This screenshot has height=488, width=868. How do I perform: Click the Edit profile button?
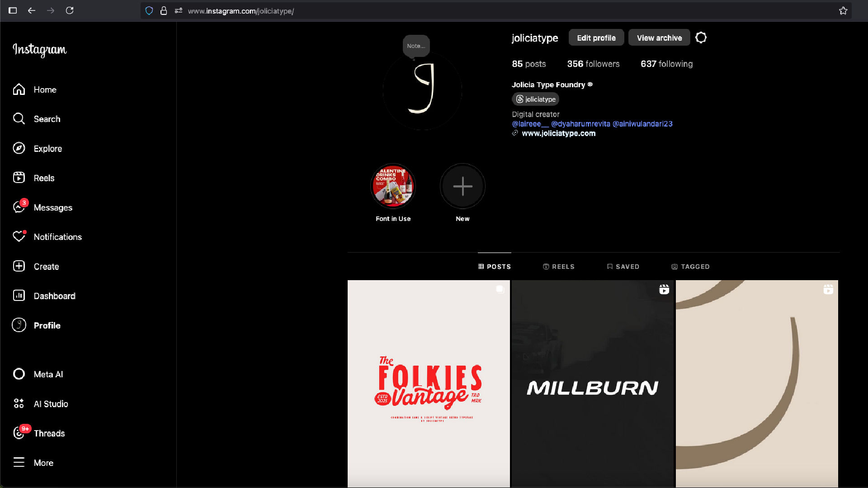tap(596, 38)
